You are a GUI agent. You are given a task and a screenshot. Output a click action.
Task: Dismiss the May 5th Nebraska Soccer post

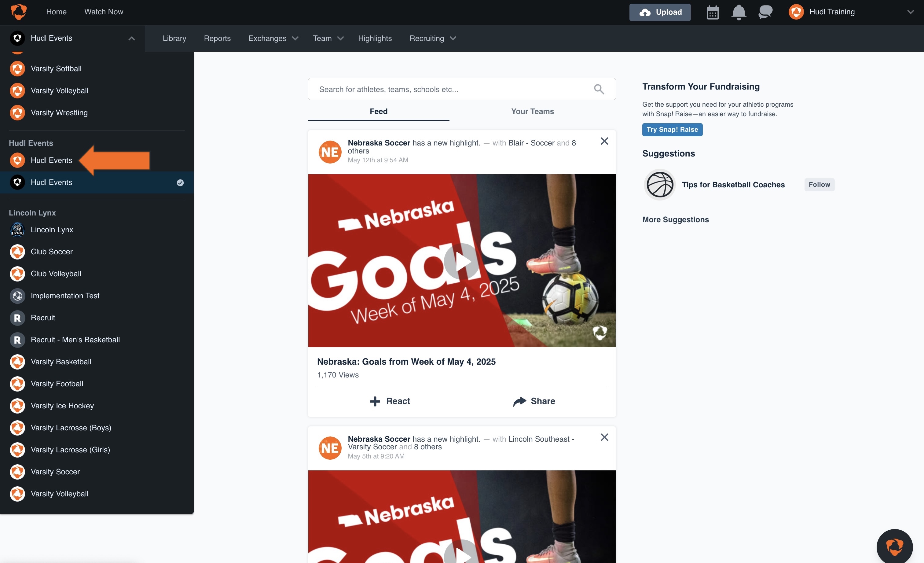click(x=604, y=437)
